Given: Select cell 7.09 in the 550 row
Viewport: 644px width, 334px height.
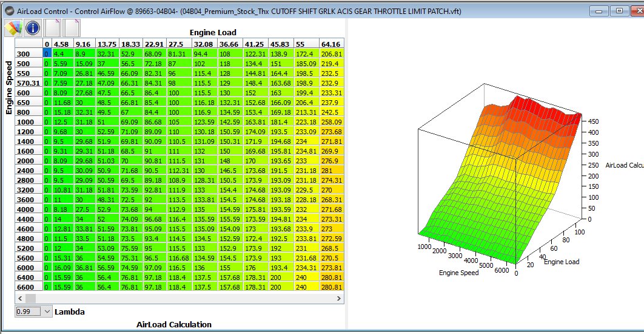Looking at the screenshot, I should tap(63, 73).
